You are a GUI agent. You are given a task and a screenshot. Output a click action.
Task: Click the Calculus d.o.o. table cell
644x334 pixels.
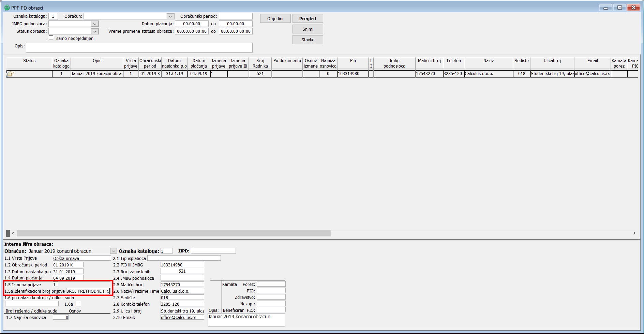[489, 74]
